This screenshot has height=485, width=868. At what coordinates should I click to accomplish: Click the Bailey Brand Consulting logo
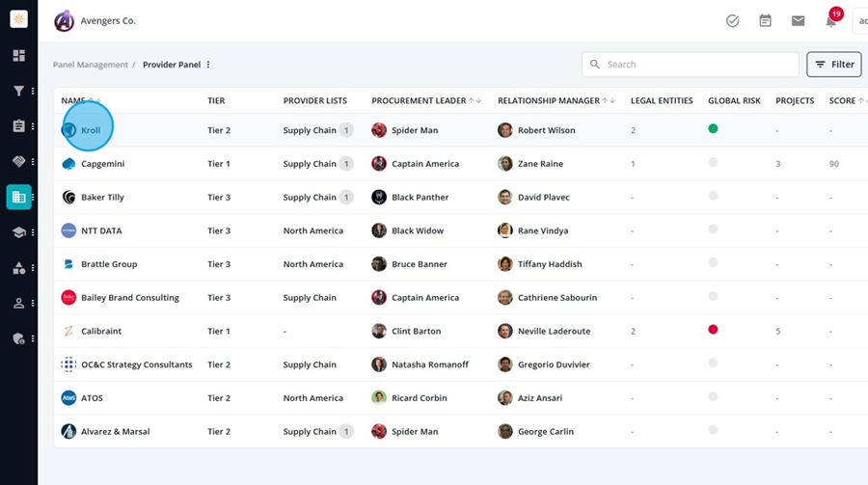68,297
